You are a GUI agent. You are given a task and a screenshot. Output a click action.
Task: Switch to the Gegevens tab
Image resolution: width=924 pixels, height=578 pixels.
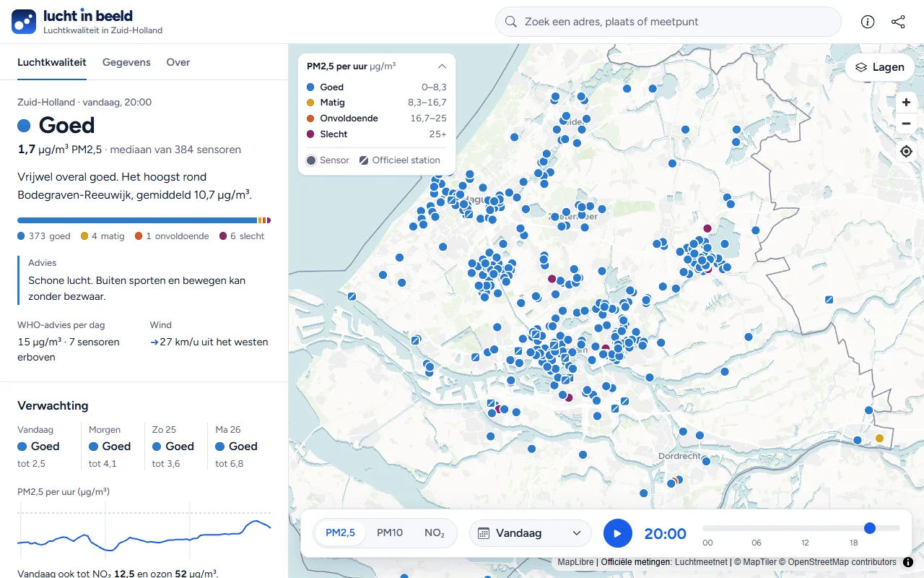tap(126, 62)
